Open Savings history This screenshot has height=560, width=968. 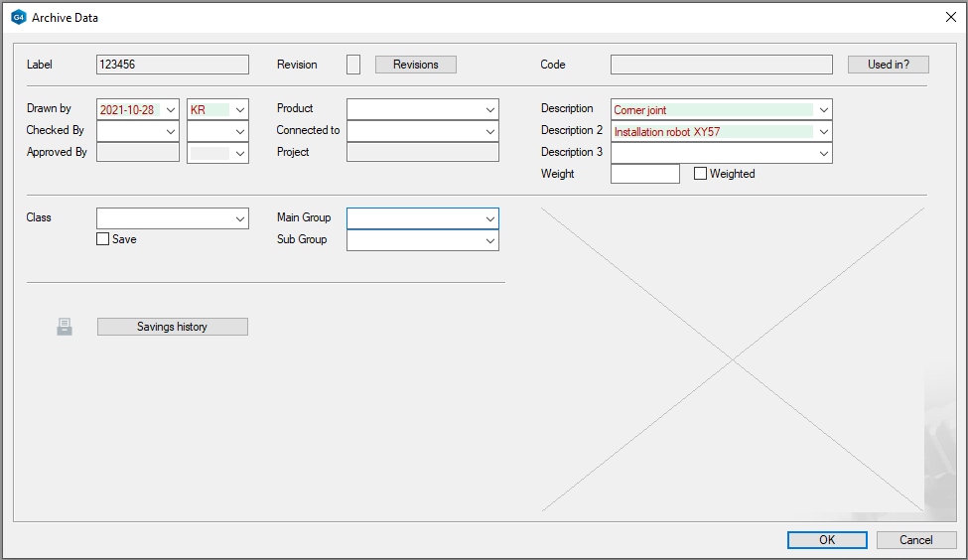172,327
